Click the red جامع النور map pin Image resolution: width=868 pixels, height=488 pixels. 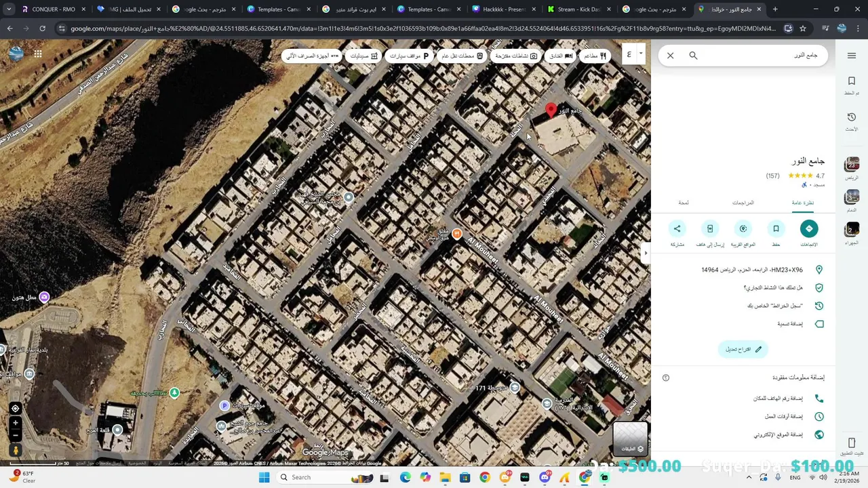[551, 110]
